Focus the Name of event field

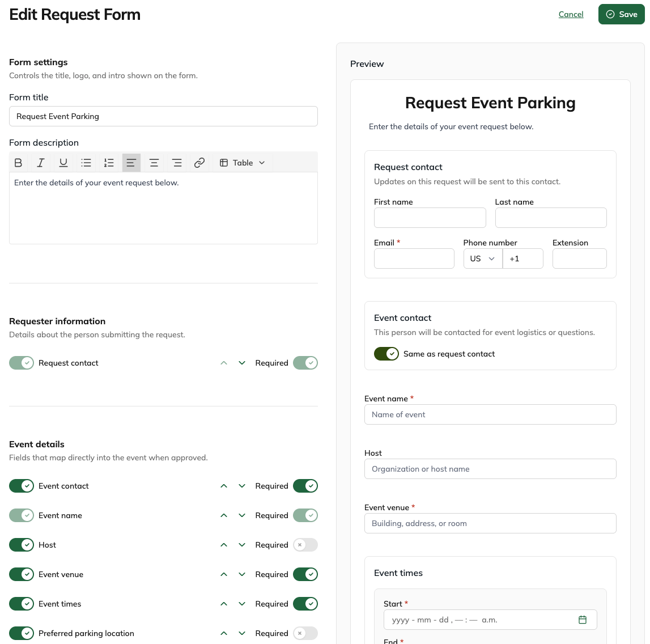tap(490, 414)
